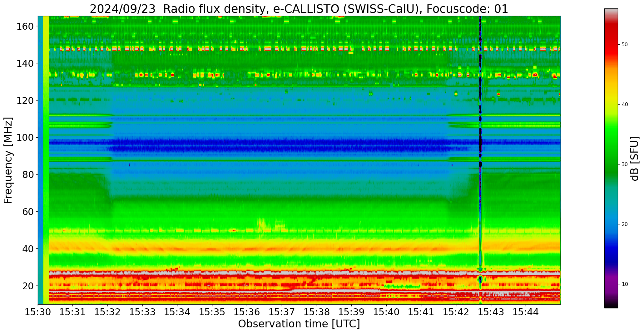This screenshot has width=644, height=333.
Task: Click the 15:37 time tick label
Action: pos(282,311)
